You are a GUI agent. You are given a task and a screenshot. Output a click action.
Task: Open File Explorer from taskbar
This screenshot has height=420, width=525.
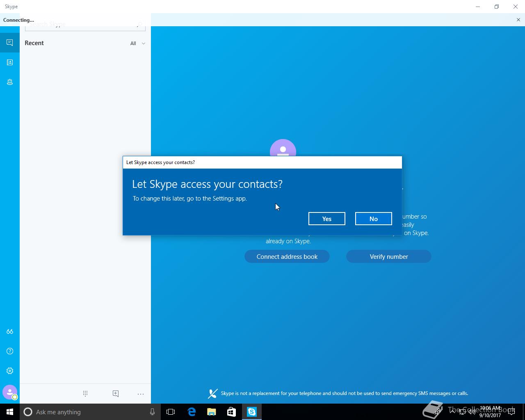212,412
